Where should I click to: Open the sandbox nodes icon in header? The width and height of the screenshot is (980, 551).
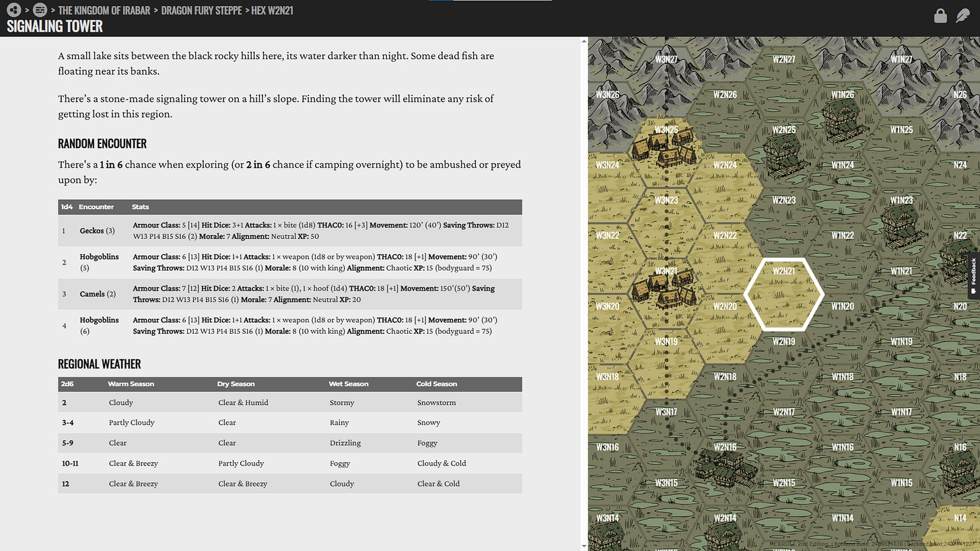click(14, 10)
